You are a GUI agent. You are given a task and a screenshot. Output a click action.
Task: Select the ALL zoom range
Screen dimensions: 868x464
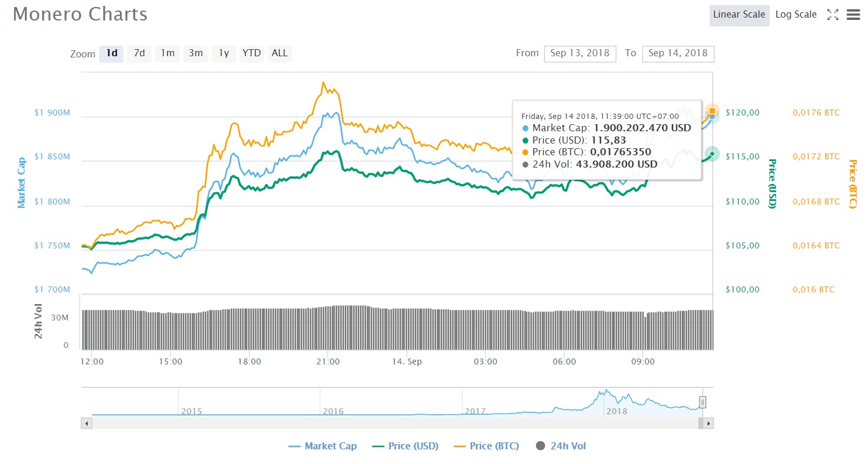click(280, 53)
